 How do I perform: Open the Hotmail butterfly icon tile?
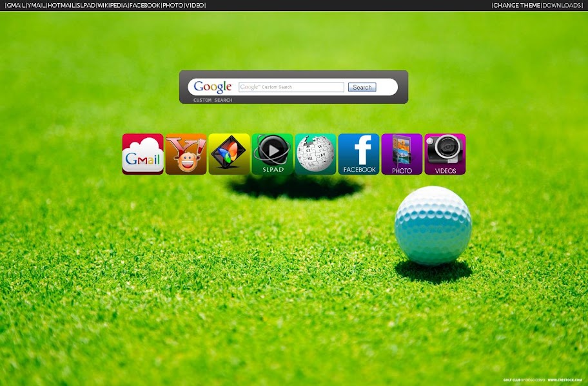tap(229, 154)
